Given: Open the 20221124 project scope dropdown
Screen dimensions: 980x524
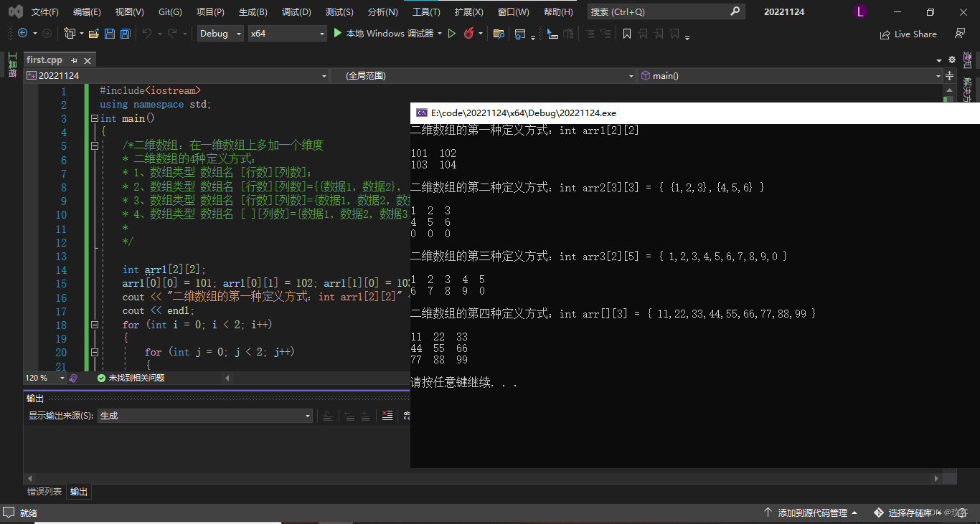Looking at the screenshot, I should pos(176,75).
